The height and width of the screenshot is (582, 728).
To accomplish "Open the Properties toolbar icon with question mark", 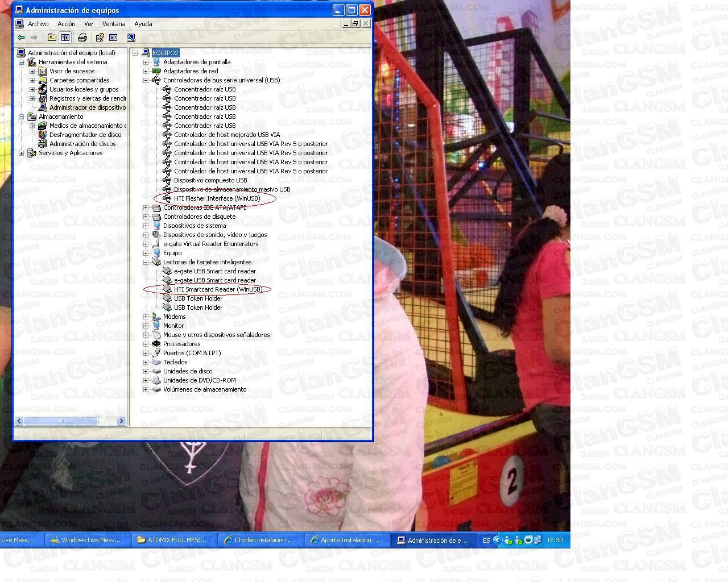I will coord(100,38).
